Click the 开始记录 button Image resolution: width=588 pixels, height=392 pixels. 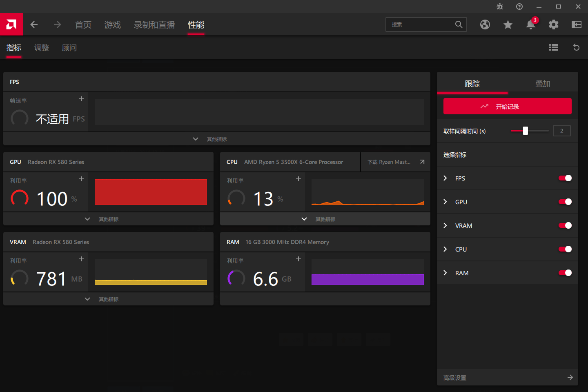tap(507, 106)
